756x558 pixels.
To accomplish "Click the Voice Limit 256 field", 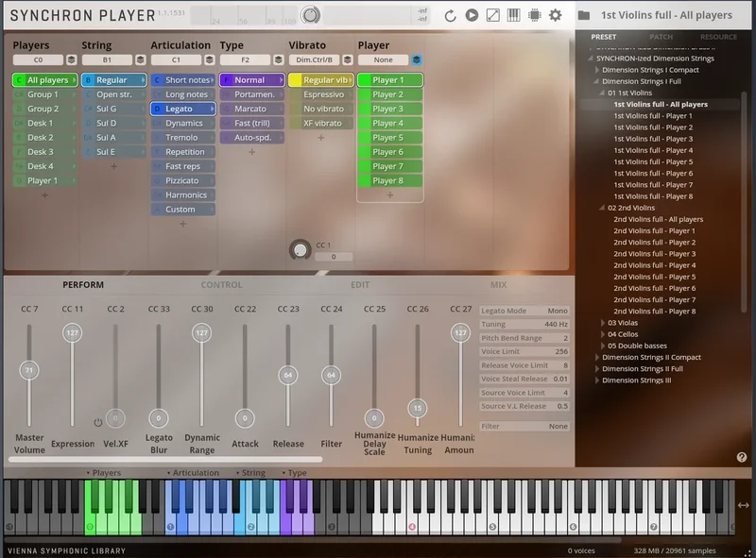I will [524, 352].
